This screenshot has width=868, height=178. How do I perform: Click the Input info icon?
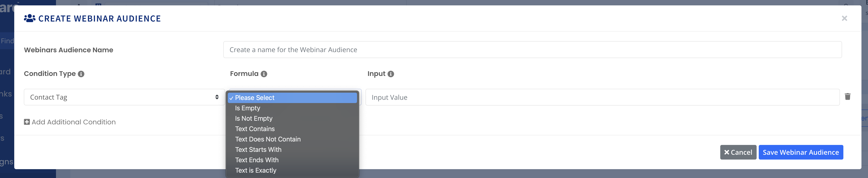pos(391,74)
